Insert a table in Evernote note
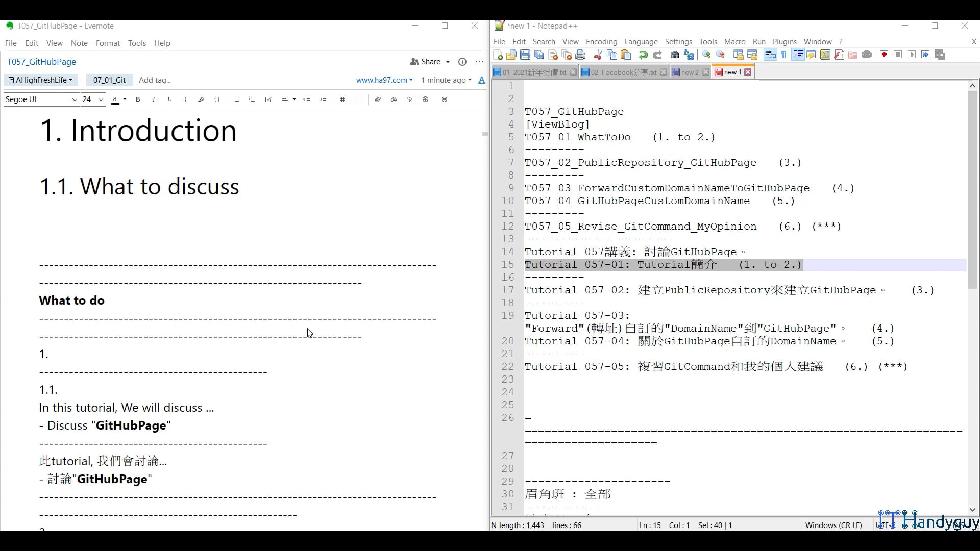 [342, 99]
